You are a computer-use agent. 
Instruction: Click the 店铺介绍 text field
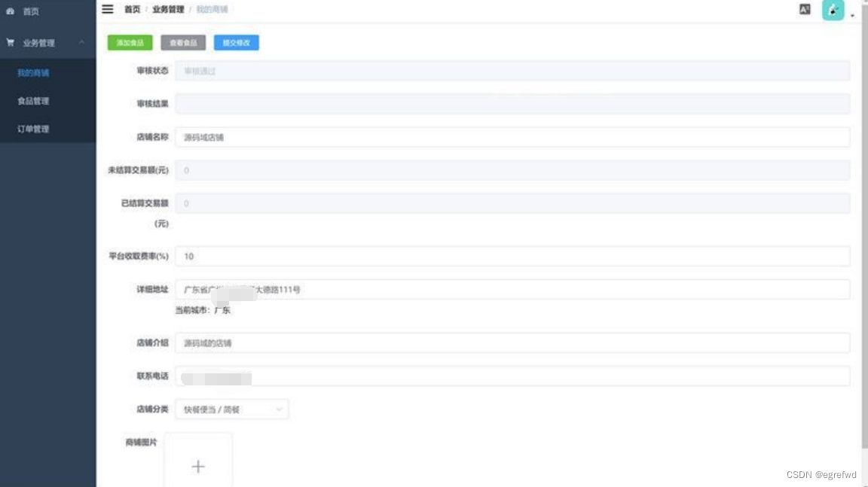[x=512, y=343]
